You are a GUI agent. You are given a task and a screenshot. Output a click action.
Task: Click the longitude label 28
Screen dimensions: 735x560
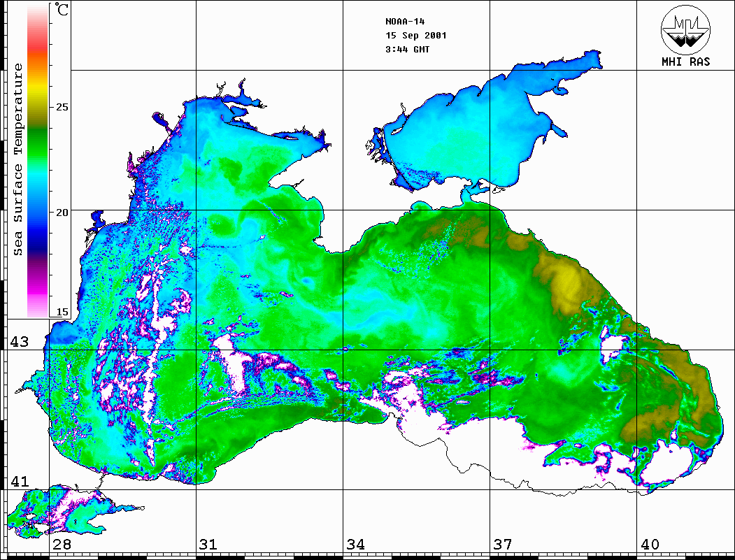(x=62, y=544)
